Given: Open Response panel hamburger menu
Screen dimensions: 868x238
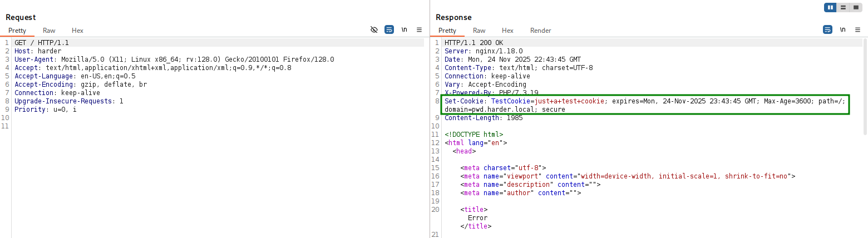Looking at the screenshot, I should coord(857,30).
